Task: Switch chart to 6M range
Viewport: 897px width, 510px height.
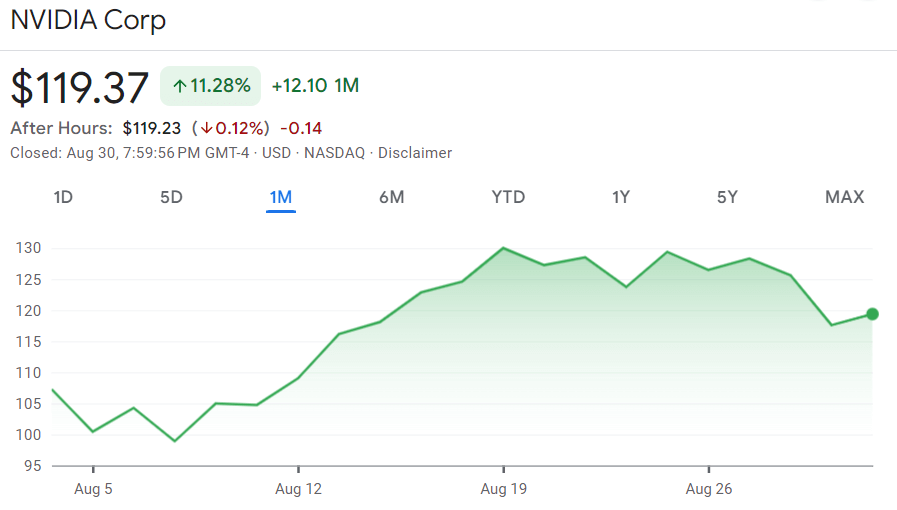Action: pos(392,197)
